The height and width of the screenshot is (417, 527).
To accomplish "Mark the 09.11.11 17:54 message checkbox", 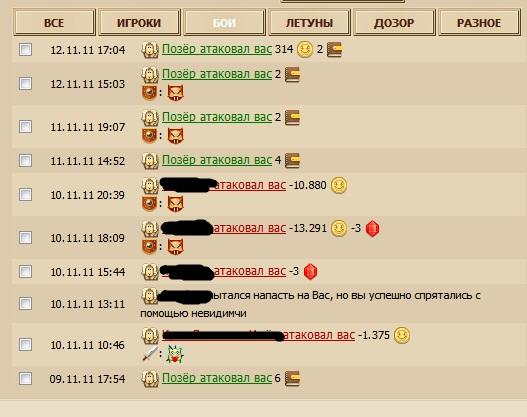I will (x=26, y=378).
